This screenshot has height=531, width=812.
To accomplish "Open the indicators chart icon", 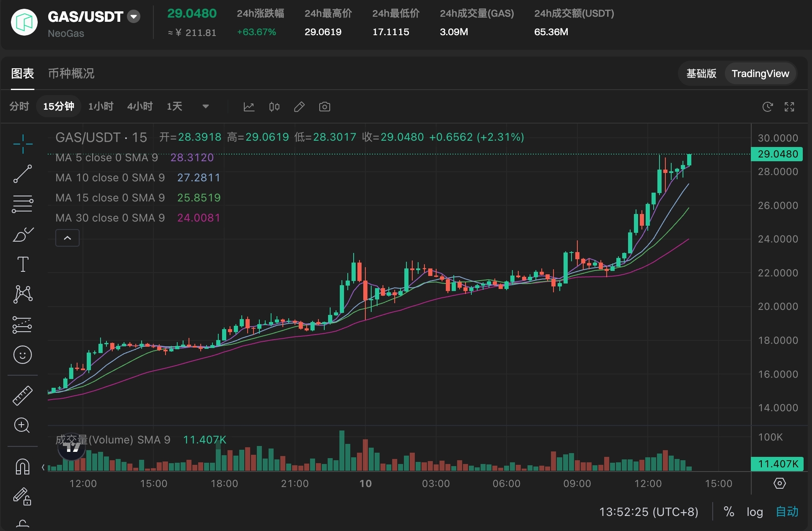I will click(249, 107).
